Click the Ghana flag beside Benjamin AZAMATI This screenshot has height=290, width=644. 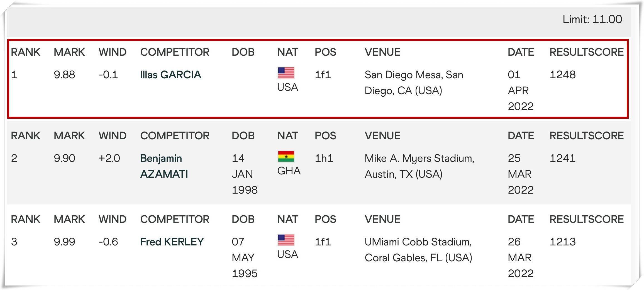286,157
